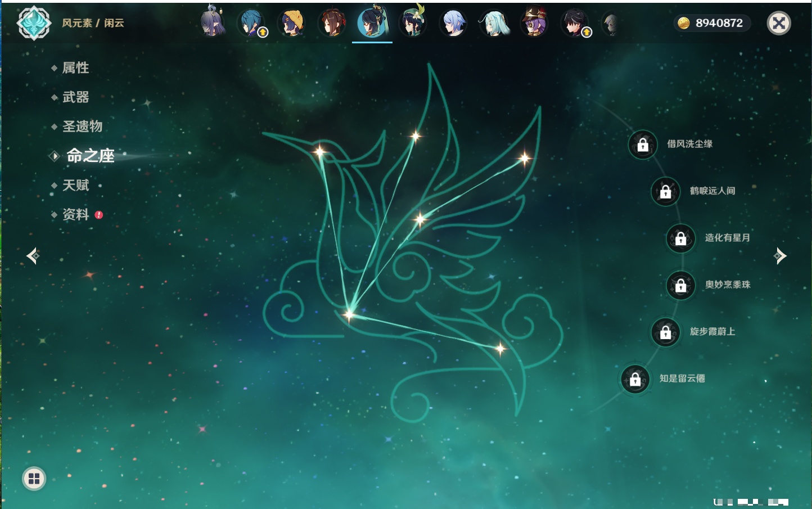Click the Anemo element emblem icon
Screen dimensions: 812x509
[x=34, y=23]
